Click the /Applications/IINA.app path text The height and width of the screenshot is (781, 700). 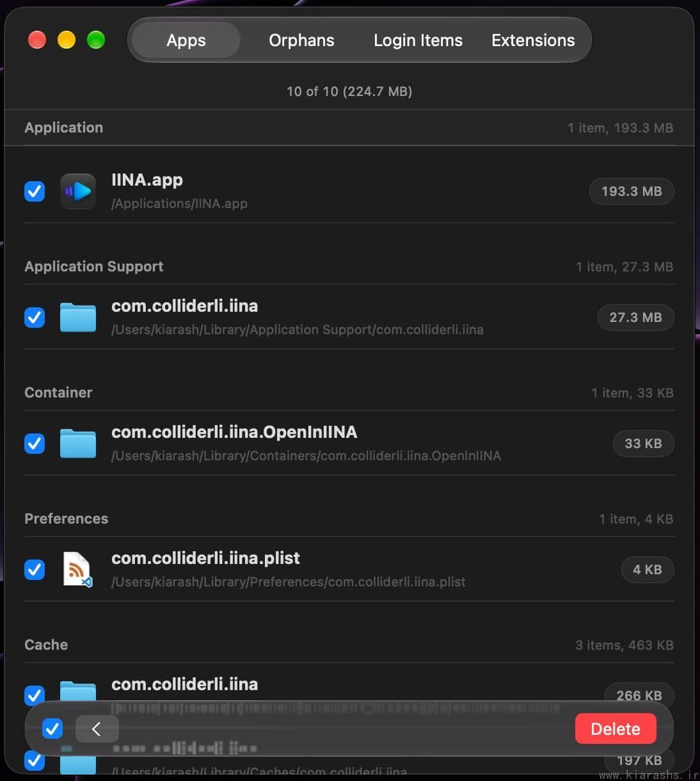pyautogui.click(x=179, y=204)
